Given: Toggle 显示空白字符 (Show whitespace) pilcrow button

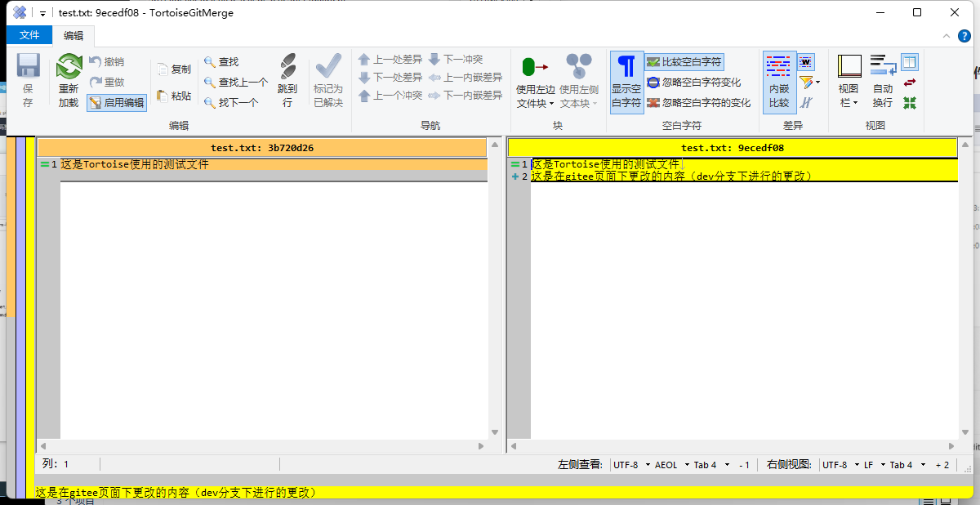Looking at the screenshot, I should [x=626, y=82].
